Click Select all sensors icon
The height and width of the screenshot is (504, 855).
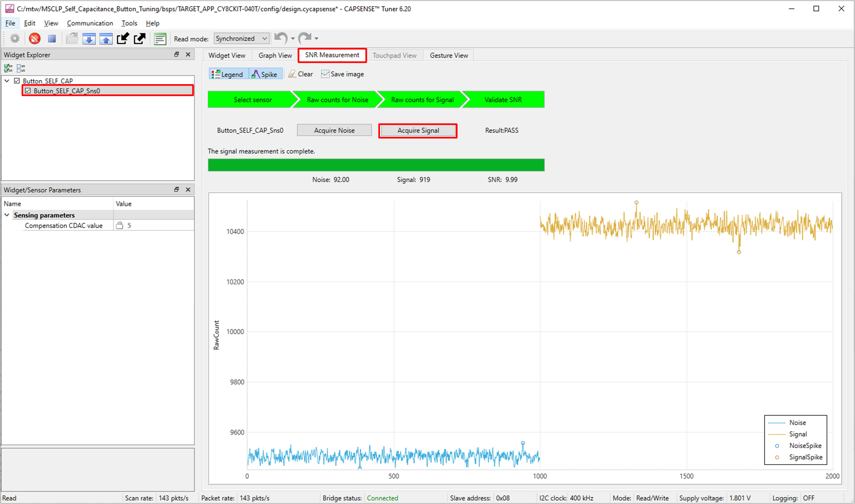(x=8, y=68)
